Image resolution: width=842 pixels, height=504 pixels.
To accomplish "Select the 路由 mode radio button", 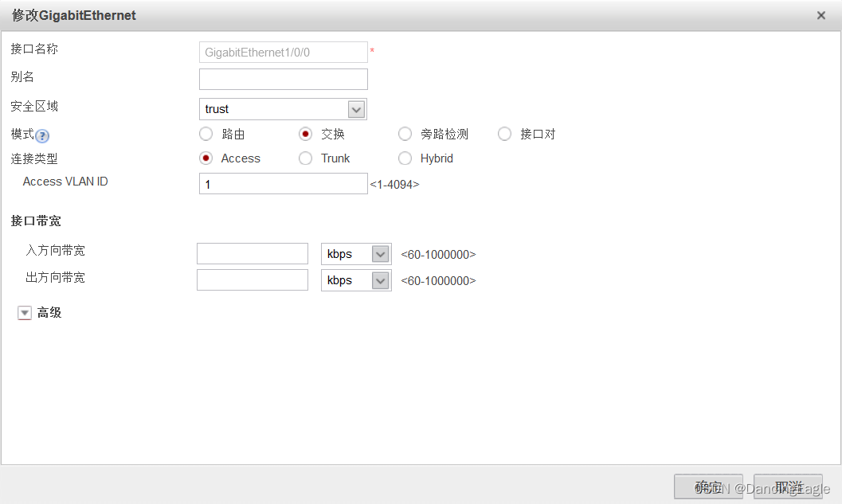I will [x=206, y=134].
